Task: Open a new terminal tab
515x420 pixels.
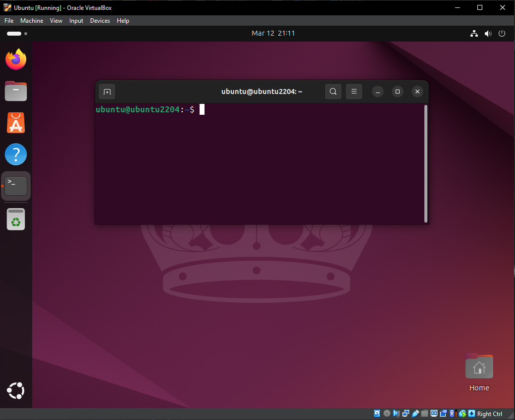Action: coord(107,91)
